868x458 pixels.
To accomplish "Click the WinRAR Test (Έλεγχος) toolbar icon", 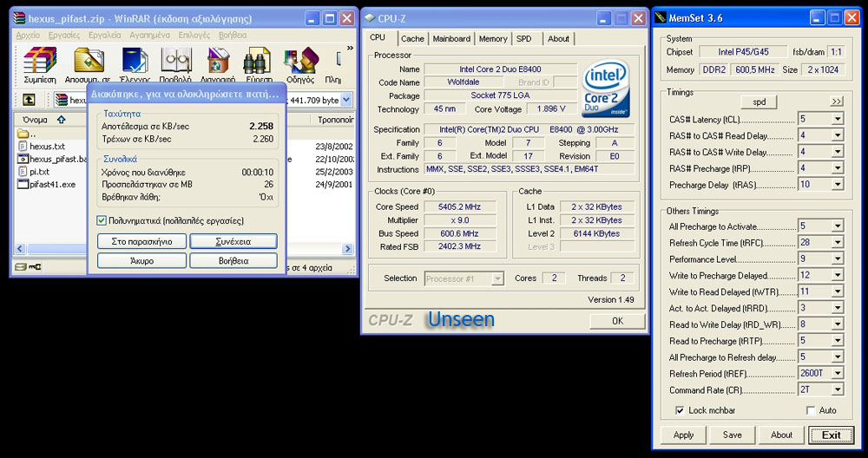I will tap(135, 61).
